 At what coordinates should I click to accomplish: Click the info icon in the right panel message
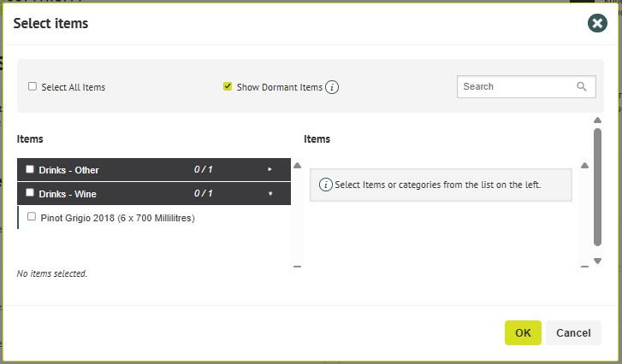click(x=325, y=184)
